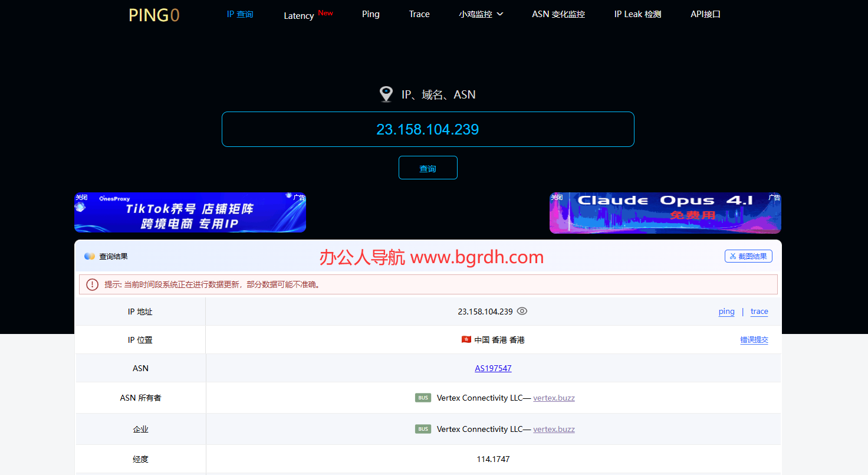Viewport: 868px width, 475px height.
Task: Click the 错误提交 link in IP 位置 row
Action: [x=754, y=340]
